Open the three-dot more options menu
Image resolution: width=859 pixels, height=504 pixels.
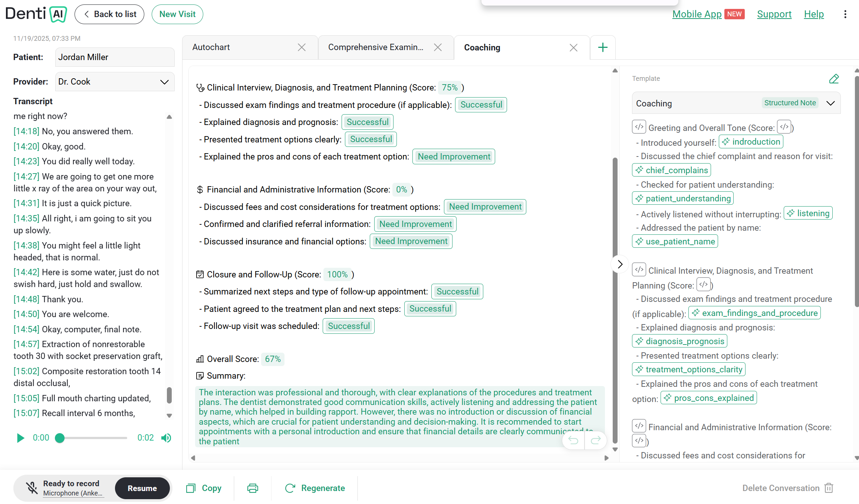point(845,14)
